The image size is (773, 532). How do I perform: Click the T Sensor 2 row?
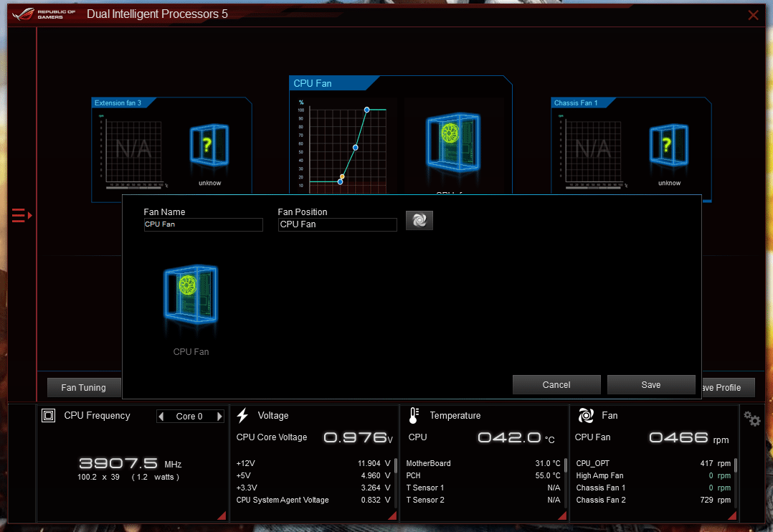click(483, 500)
